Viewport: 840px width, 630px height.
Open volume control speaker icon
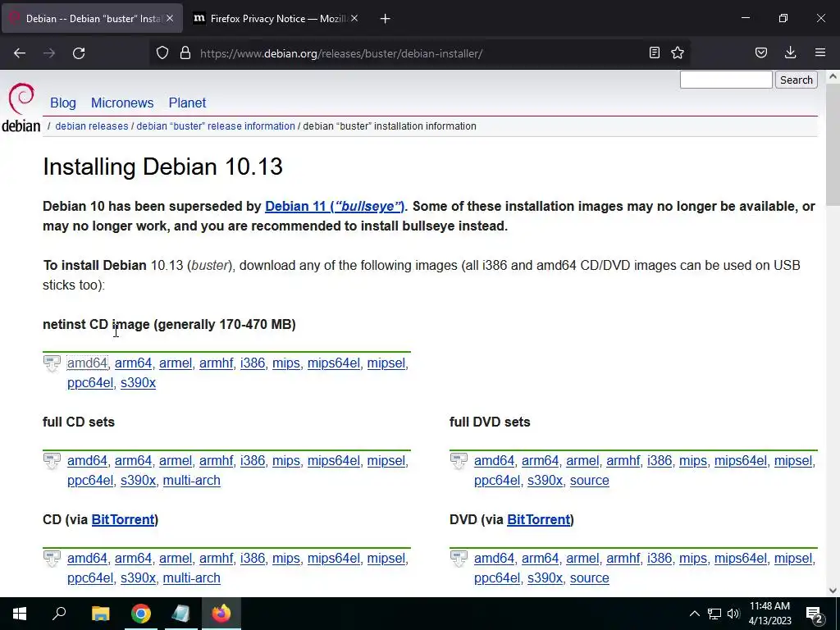733,614
